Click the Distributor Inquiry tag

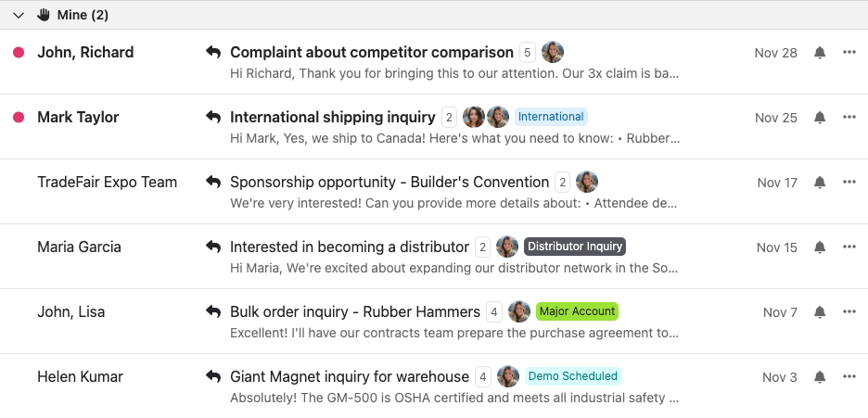tap(575, 247)
